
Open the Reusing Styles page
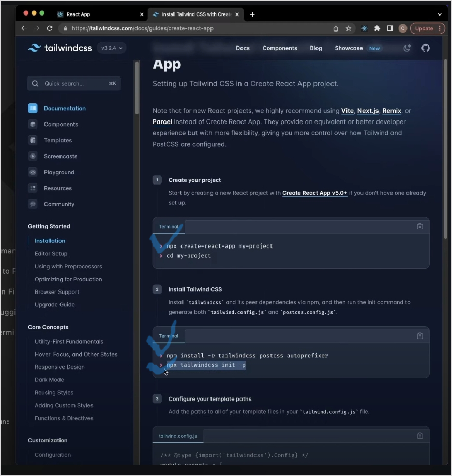[54, 392]
